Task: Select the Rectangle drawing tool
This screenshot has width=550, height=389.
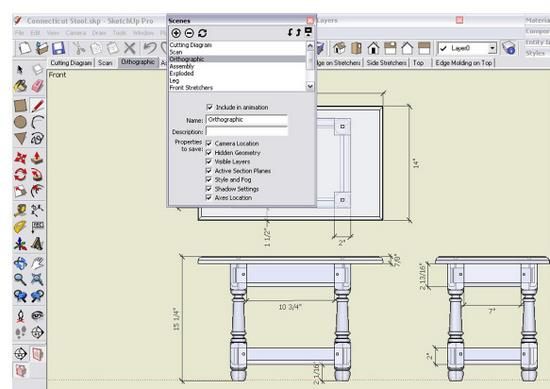Action: (x=20, y=106)
